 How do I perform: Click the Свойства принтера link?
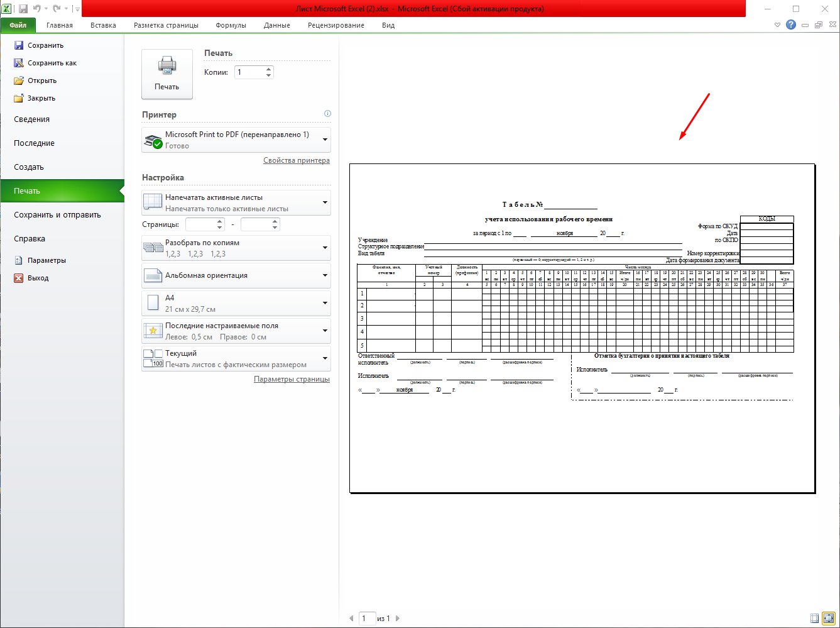pos(297,160)
